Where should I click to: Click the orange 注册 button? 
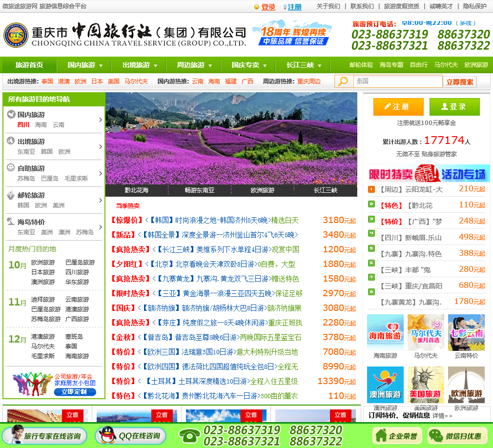[398, 106]
